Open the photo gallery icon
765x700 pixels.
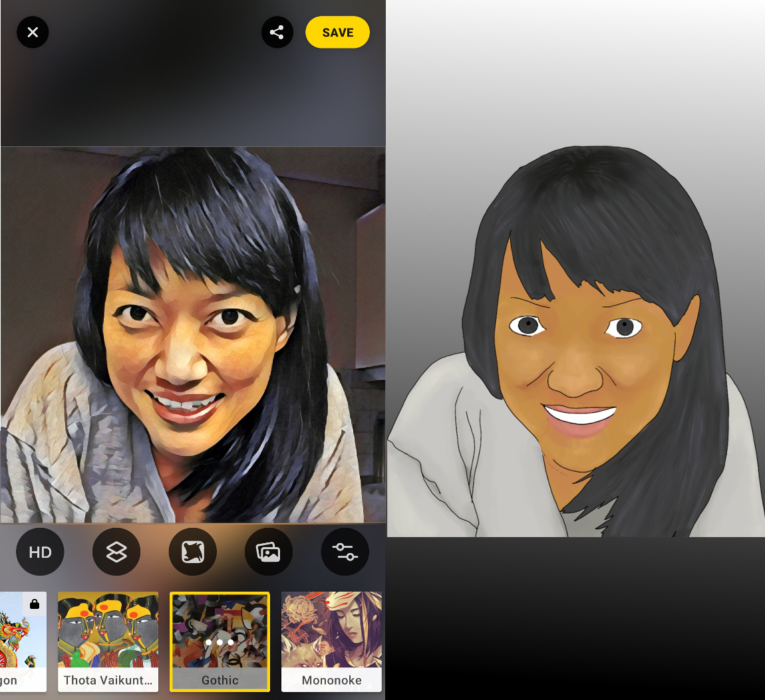(x=269, y=552)
